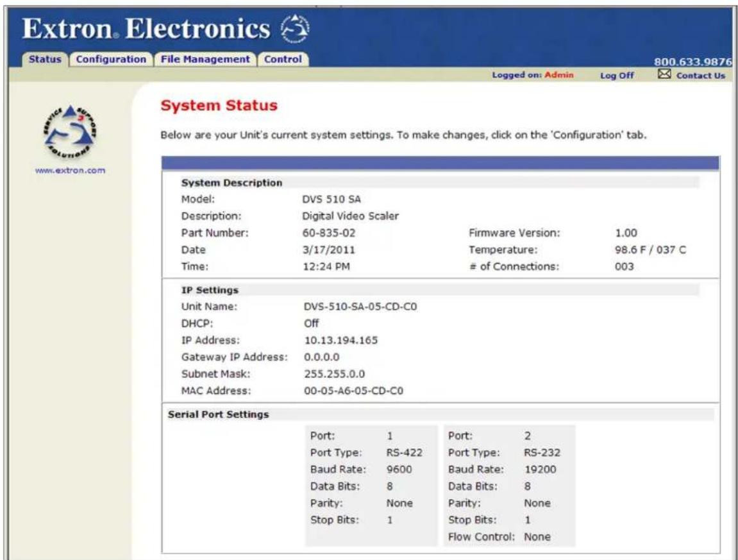
Task: Click the Gateway IP Address label
Action: pyautogui.click(x=235, y=357)
